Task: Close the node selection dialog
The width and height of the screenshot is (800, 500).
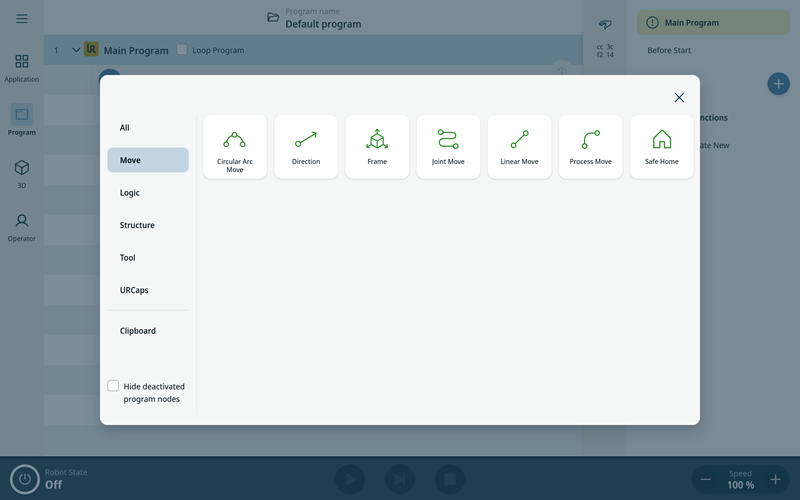Action: tap(679, 97)
